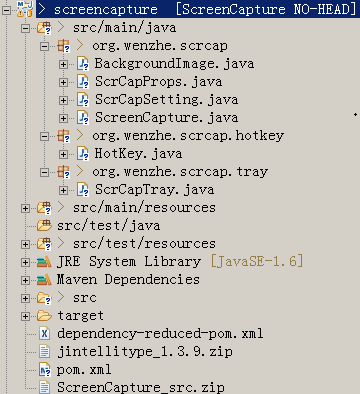Viewport: 360px width, 394px height.
Task: Click the src/main/java source folder icon
Action: [44, 28]
